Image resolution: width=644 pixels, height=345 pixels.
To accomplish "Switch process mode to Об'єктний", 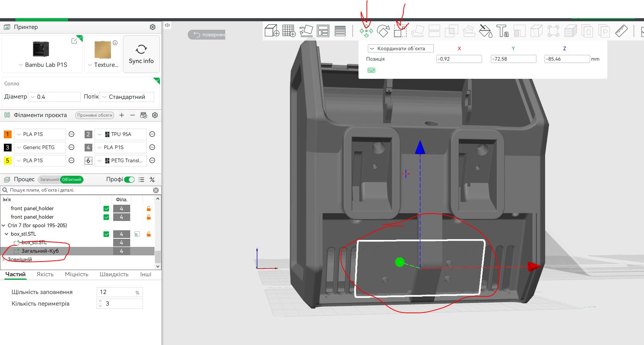I will (x=72, y=180).
